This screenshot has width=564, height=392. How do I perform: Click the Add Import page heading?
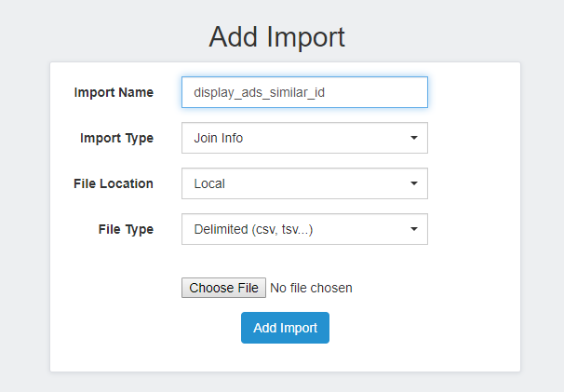(x=277, y=36)
